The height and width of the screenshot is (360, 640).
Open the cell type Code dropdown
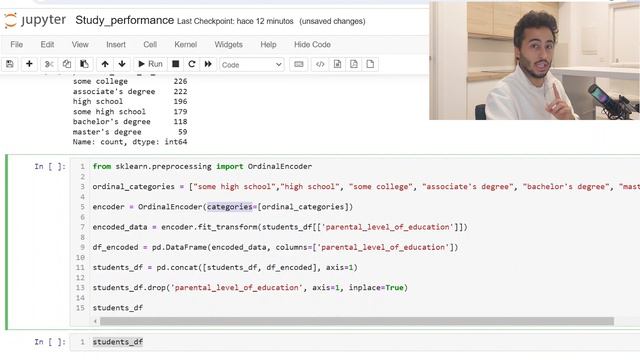251,64
